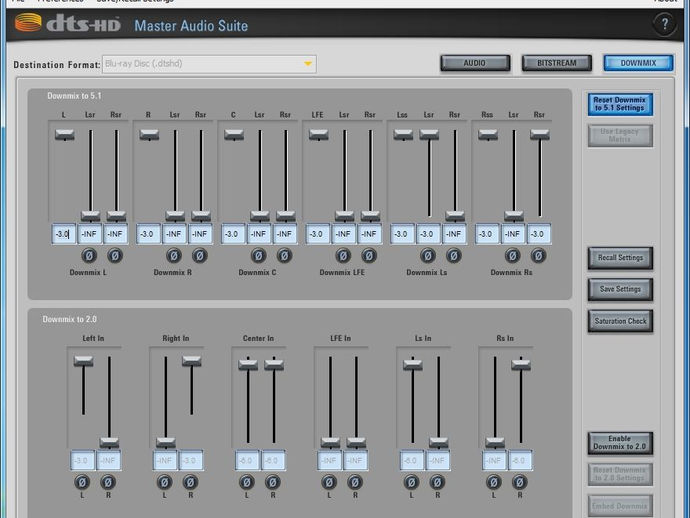Grab the C fader in Downmix C
The height and width of the screenshot is (518, 690).
tap(234, 135)
